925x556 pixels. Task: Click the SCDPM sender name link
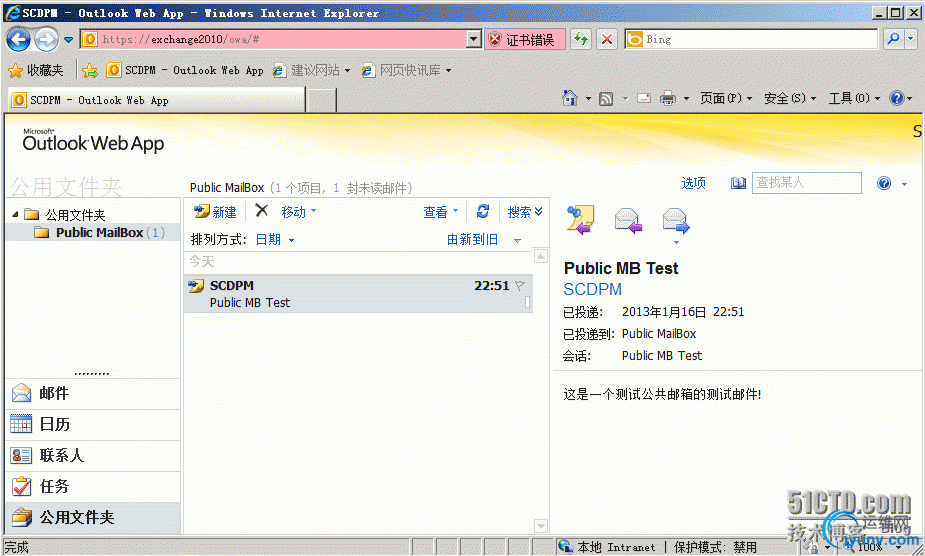[x=592, y=289]
